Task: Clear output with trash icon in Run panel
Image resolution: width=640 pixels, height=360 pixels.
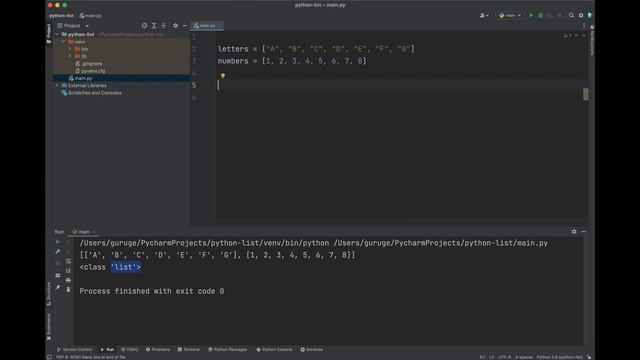Action: click(68, 289)
